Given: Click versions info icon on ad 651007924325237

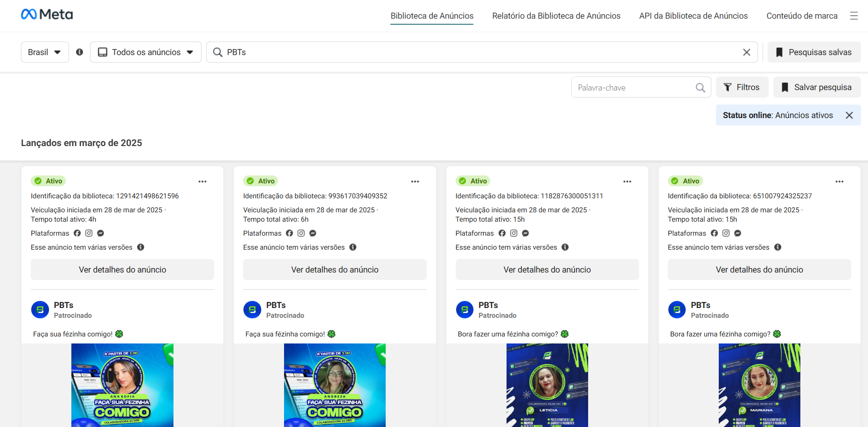Looking at the screenshot, I should 778,247.
